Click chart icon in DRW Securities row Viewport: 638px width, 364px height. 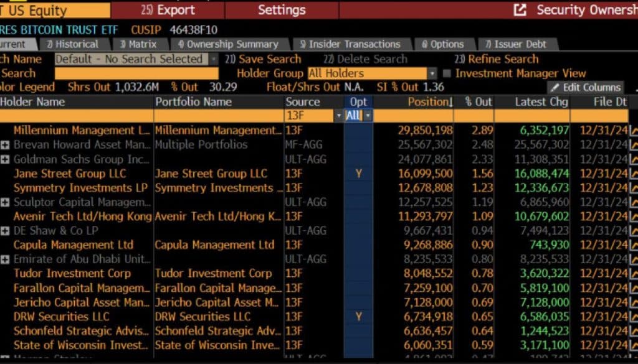[x=634, y=317]
